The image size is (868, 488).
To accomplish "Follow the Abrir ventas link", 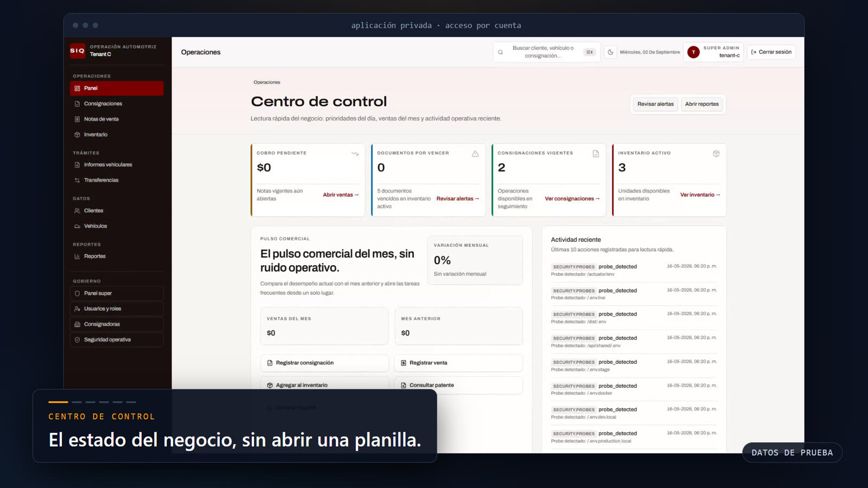I will point(341,195).
